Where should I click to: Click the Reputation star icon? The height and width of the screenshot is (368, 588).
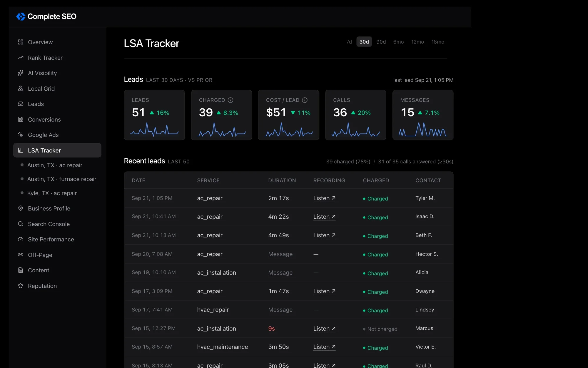point(21,286)
